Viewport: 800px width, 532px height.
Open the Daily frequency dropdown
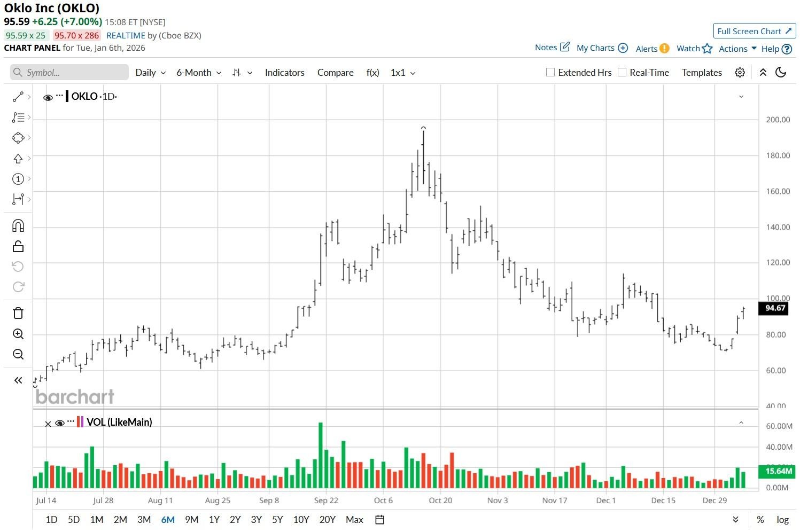[151, 73]
